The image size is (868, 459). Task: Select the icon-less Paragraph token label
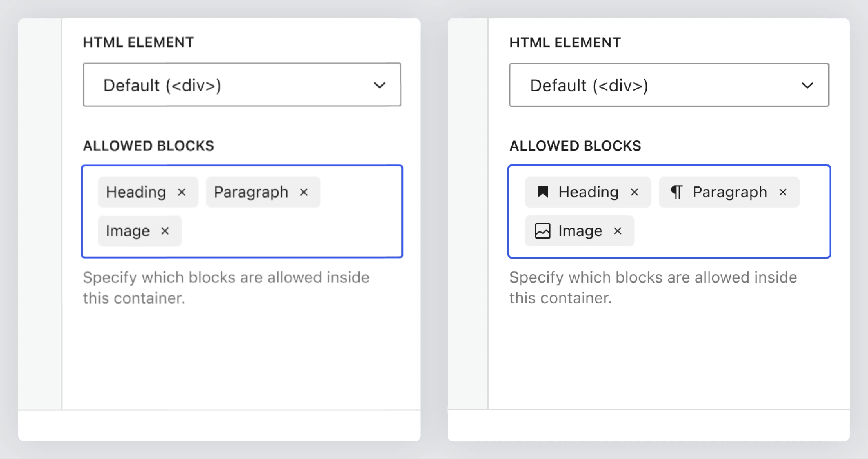(251, 192)
